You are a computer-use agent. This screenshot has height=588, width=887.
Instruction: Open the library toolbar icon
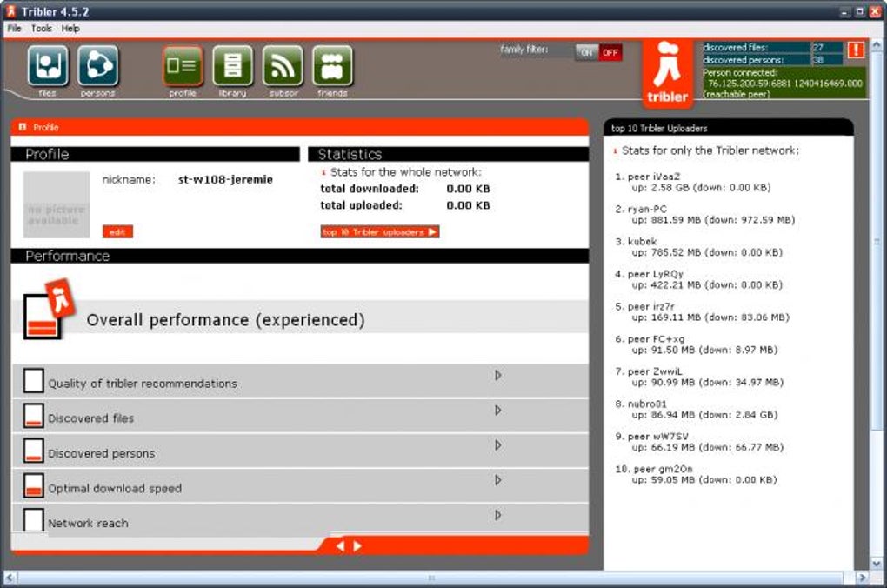click(x=232, y=65)
